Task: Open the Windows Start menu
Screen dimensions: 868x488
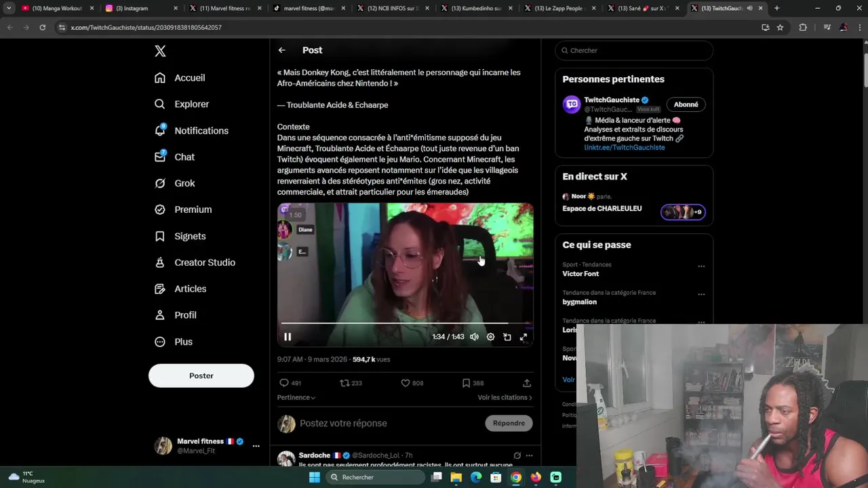Action: (x=315, y=477)
